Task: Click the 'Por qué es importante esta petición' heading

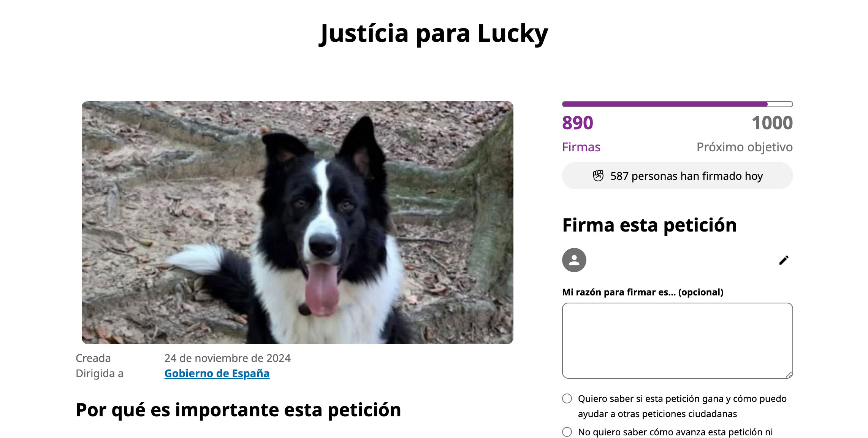Action: click(238, 410)
